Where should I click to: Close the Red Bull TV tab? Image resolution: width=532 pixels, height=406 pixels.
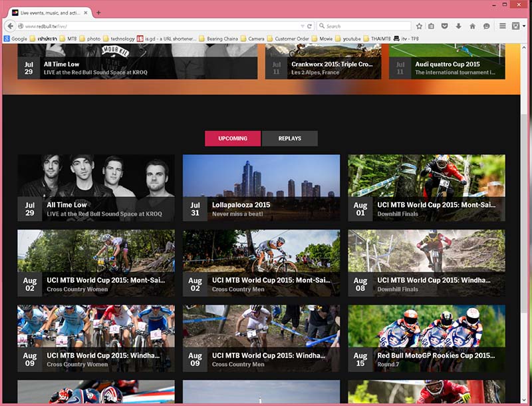(x=86, y=13)
